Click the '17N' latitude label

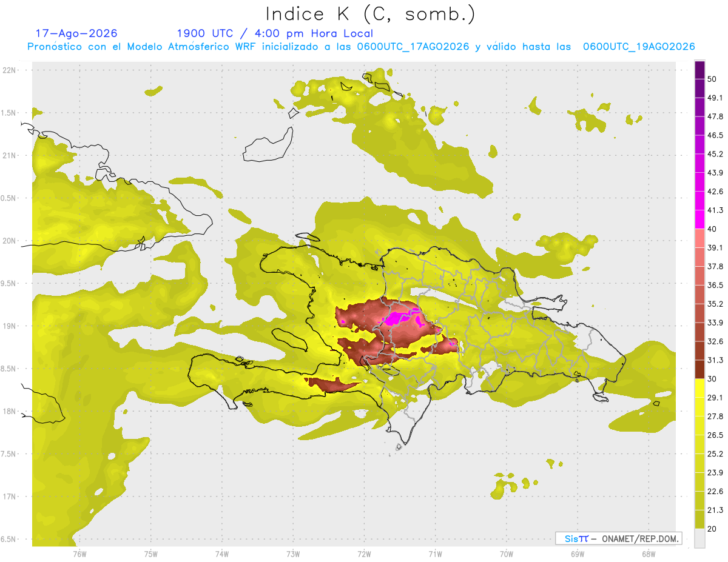[10, 497]
